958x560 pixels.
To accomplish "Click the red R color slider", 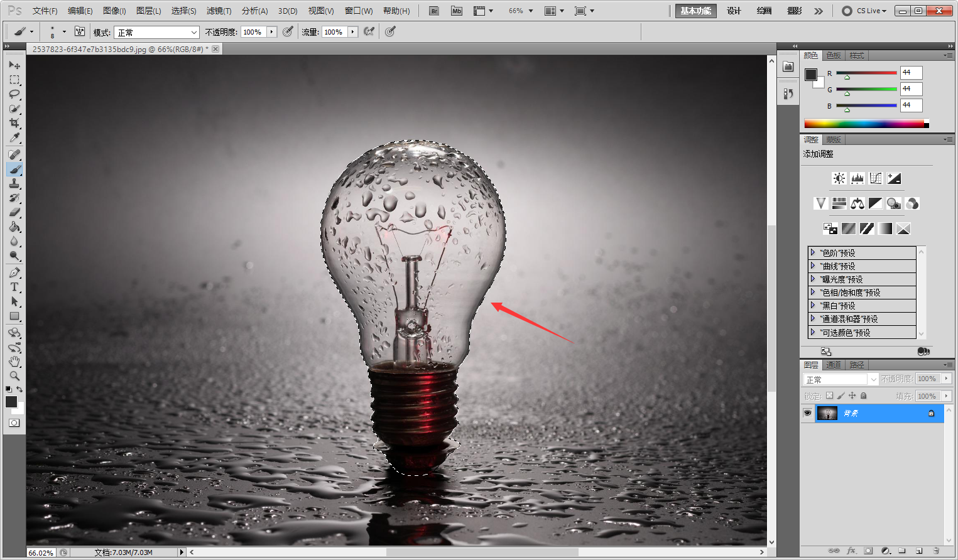I will tap(866, 73).
